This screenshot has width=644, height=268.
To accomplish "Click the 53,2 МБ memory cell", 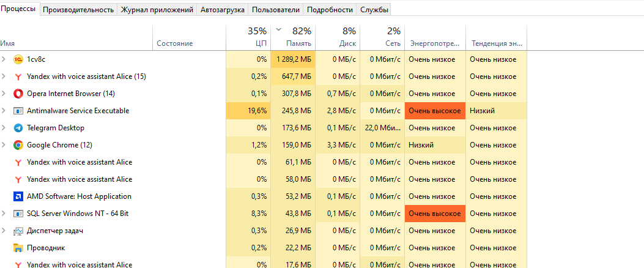I will click(x=293, y=196).
